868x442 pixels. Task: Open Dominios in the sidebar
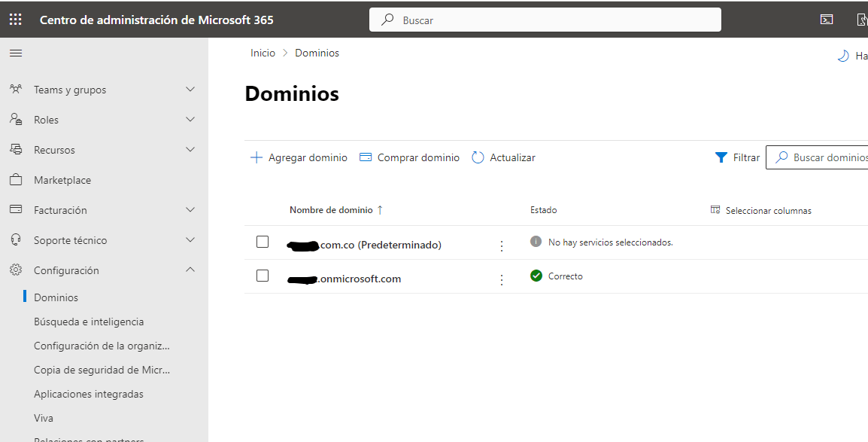56,297
